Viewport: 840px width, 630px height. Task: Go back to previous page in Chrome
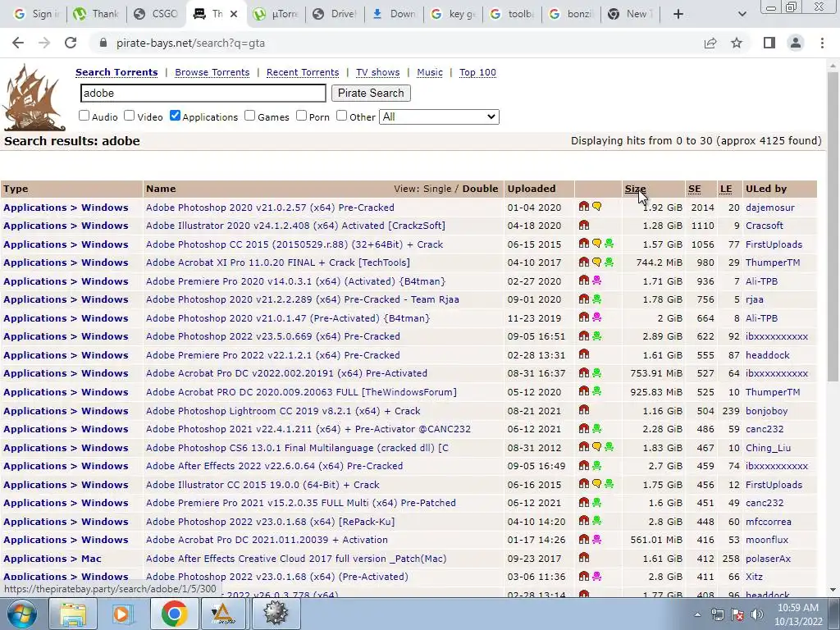(18, 43)
